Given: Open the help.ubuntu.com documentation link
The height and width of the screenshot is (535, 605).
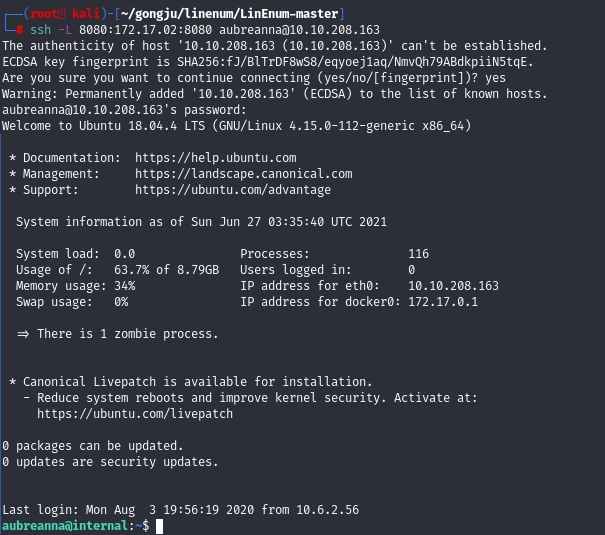Looking at the screenshot, I should pos(216,158).
